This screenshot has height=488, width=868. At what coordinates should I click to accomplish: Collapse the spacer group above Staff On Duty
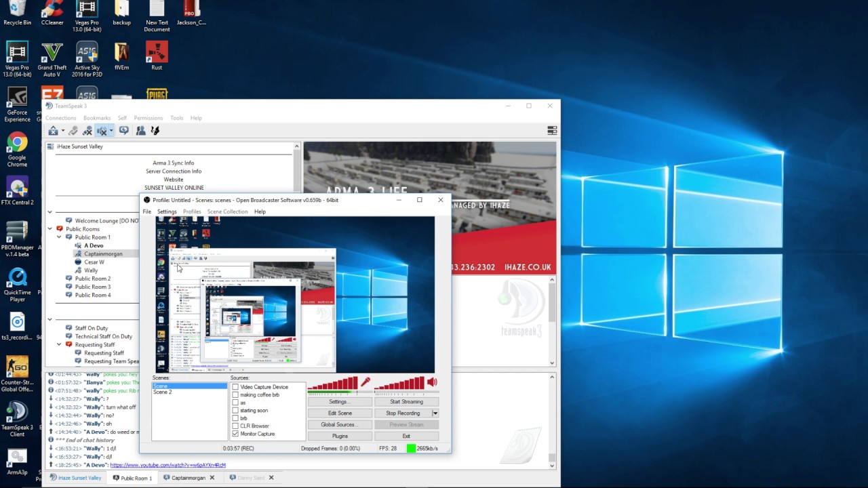pos(50,319)
